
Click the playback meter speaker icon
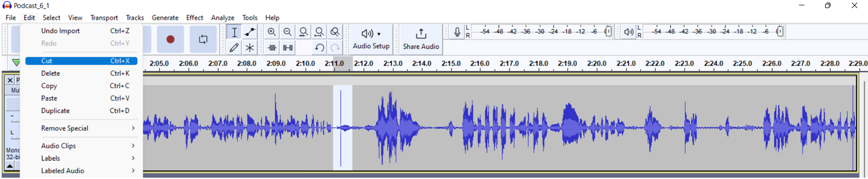coord(628,32)
